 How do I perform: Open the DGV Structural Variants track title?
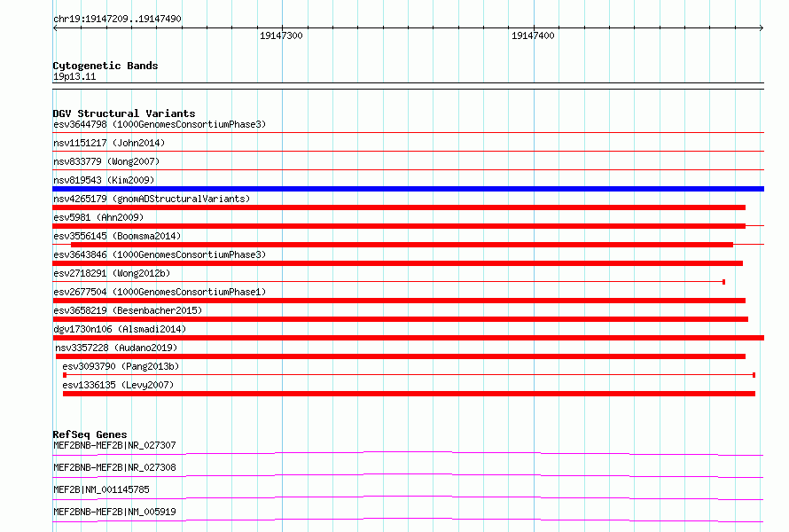coord(124,113)
